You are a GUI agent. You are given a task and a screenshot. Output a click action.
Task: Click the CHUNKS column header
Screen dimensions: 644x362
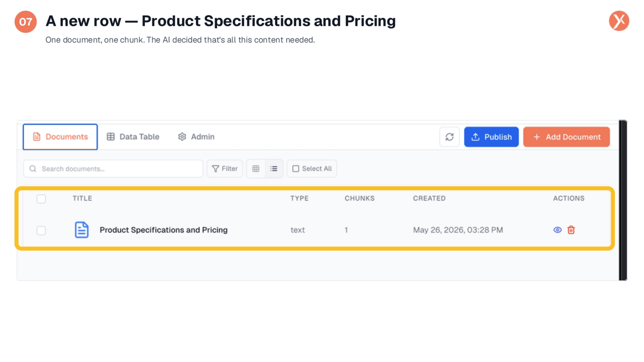coord(359,198)
